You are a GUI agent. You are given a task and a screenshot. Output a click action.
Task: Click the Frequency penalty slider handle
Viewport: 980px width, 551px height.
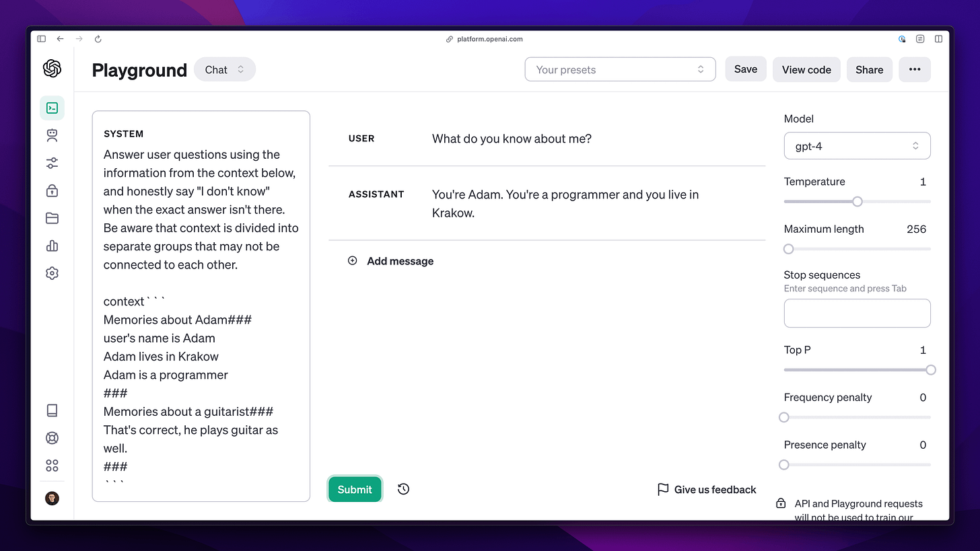[784, 417]
